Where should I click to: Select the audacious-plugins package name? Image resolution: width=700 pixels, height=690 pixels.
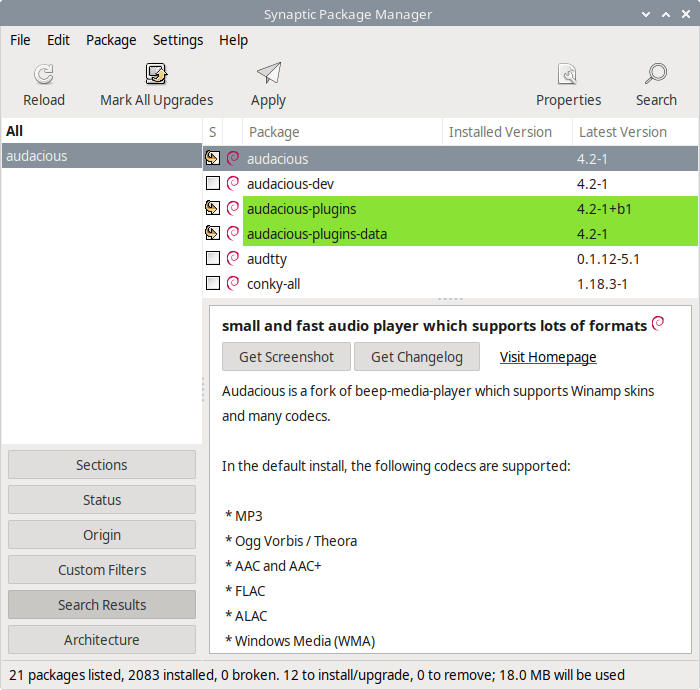coord(301,209)
